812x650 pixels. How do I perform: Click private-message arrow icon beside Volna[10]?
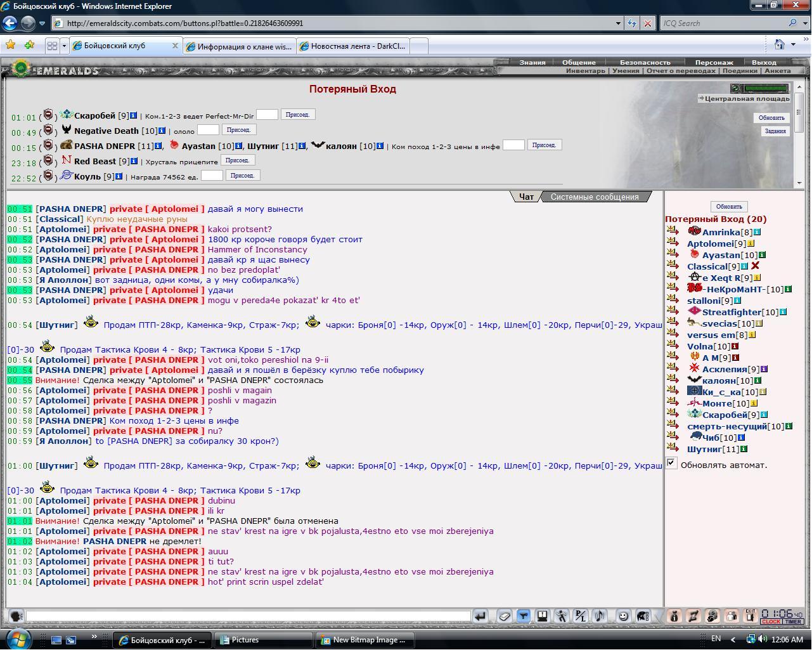pyautogui.click(x=673, y=346)
